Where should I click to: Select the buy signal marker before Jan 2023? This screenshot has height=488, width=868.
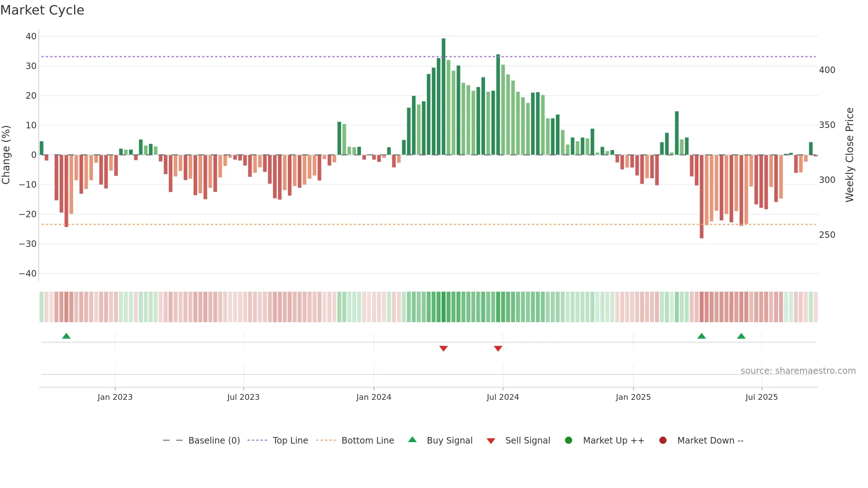pyautogui.click(x=66, y=336)
